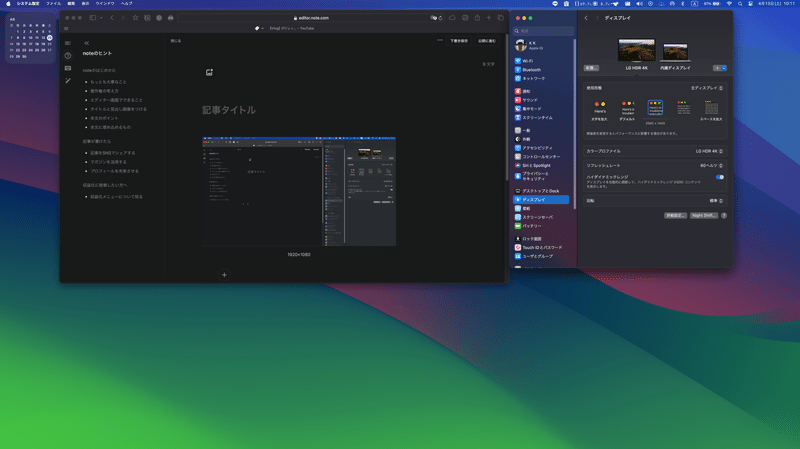The image size is (800, 449).
Task: Open the ヘルプ menu in menu bar
Action: [x=126, y=4]
